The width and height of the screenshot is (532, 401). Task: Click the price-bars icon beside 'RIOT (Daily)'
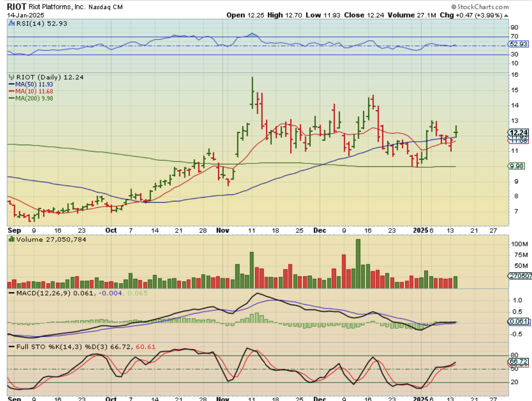pos(11,77)
